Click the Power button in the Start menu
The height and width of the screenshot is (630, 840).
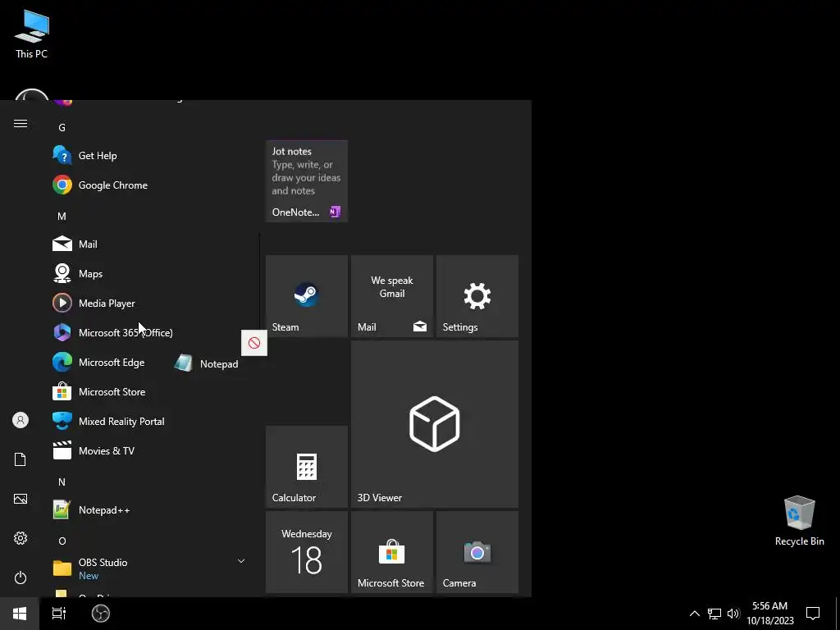click(21, 577)
